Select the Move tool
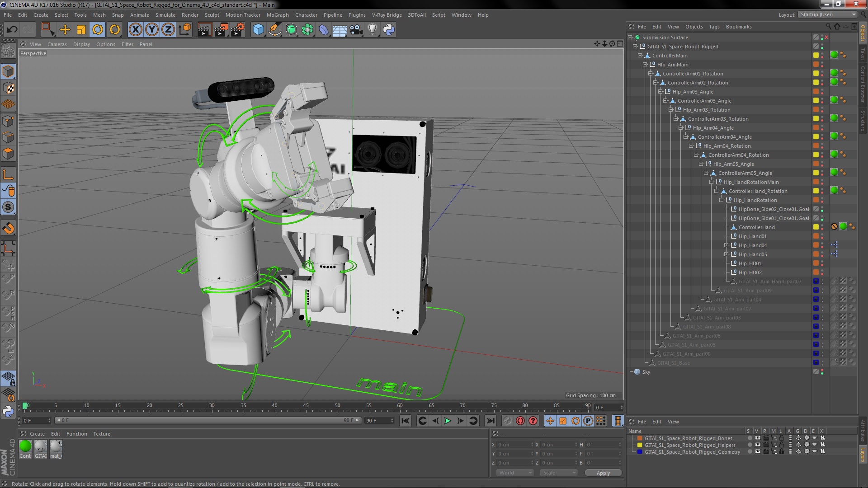 [65, 30]
